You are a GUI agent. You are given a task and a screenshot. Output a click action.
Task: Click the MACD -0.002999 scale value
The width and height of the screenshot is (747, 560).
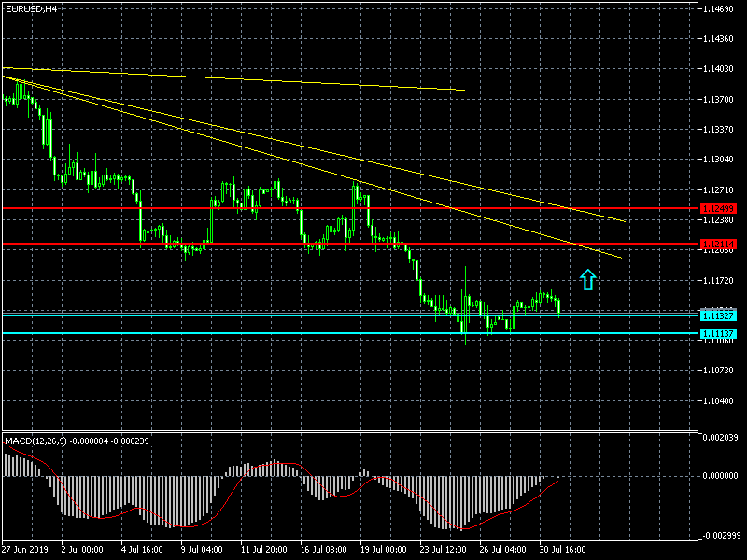(x=720, y=536)
